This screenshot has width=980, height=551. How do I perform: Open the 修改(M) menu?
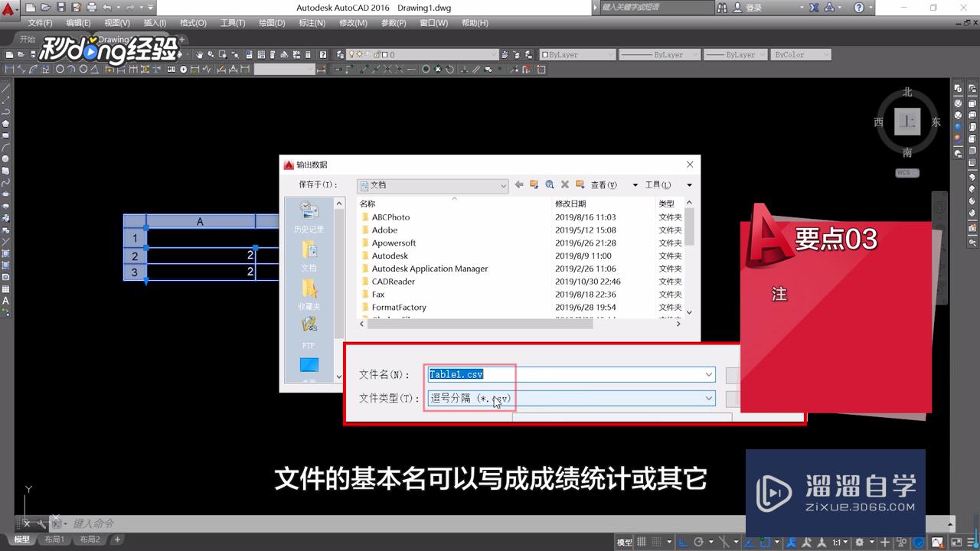coord(353,23)
